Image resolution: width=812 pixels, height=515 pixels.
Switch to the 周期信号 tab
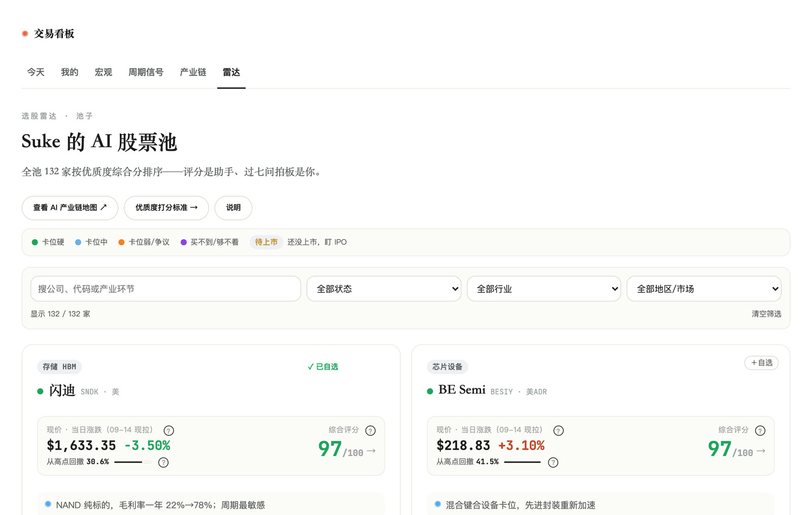146,72
